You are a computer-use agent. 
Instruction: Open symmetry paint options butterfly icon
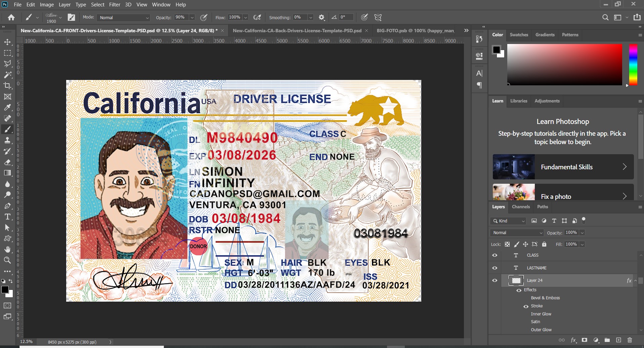point(378,17)
